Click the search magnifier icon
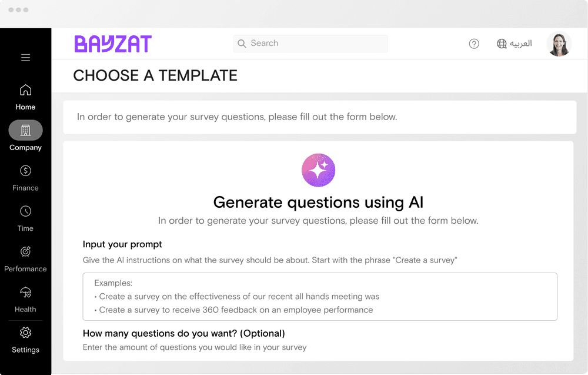Image resolution: width=588 pixels, height=375 pixels. pos(241,44)
